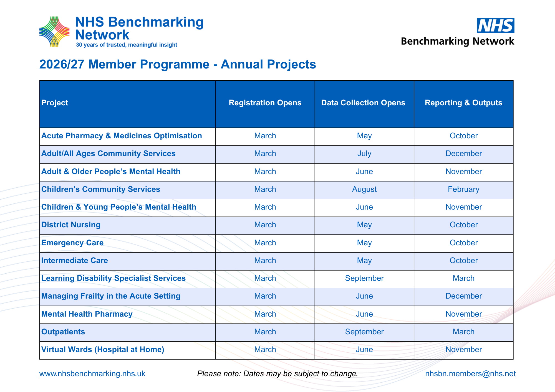
Task: Click Learning Disability Specialist Services project
Action: point(113,278)
